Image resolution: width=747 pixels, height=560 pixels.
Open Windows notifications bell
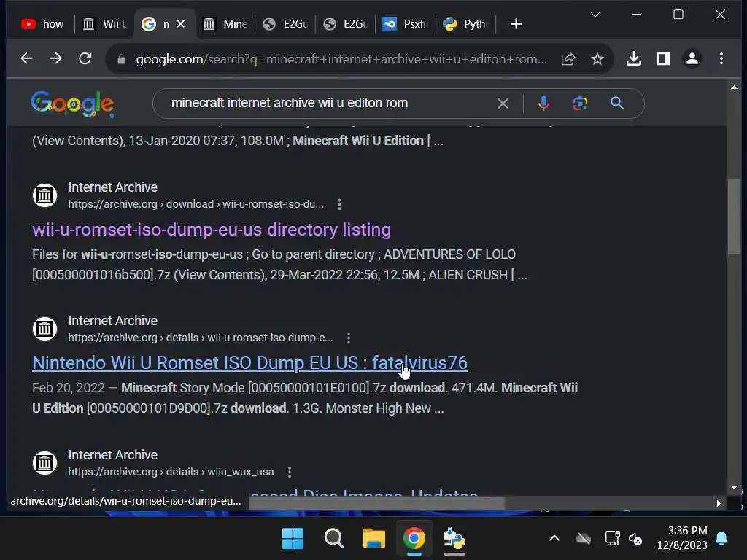click(721, 539)
